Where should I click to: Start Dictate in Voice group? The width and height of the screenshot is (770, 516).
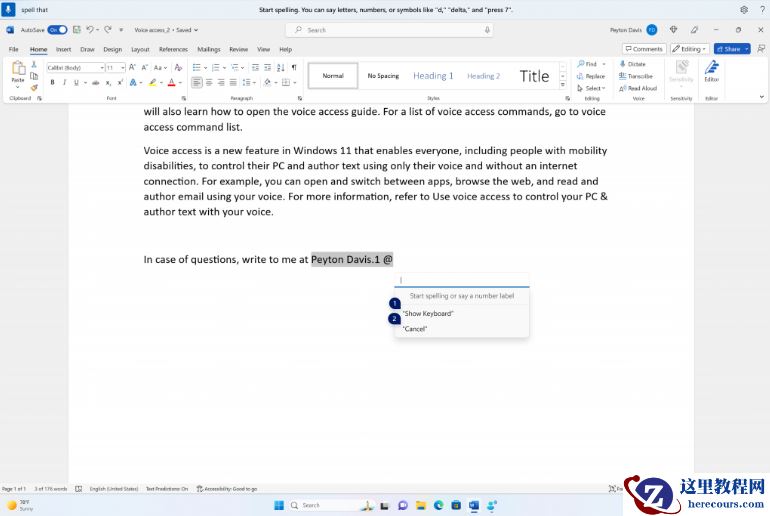(x=632, y=64)
